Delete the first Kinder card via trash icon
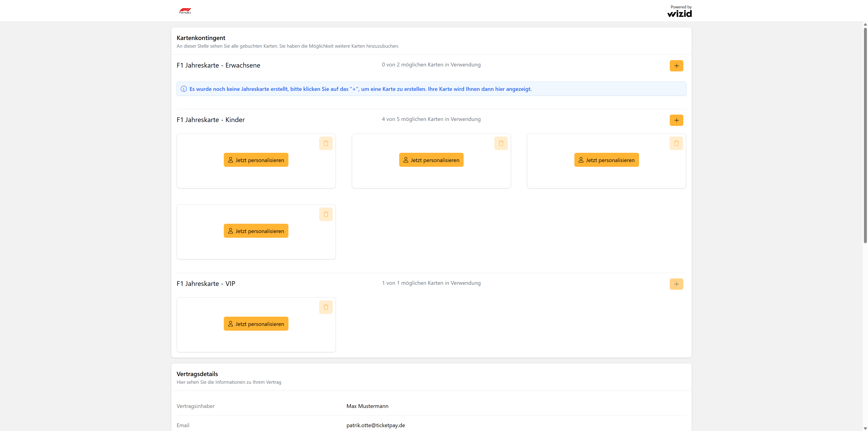868x431 pixels. click(326, 143)
